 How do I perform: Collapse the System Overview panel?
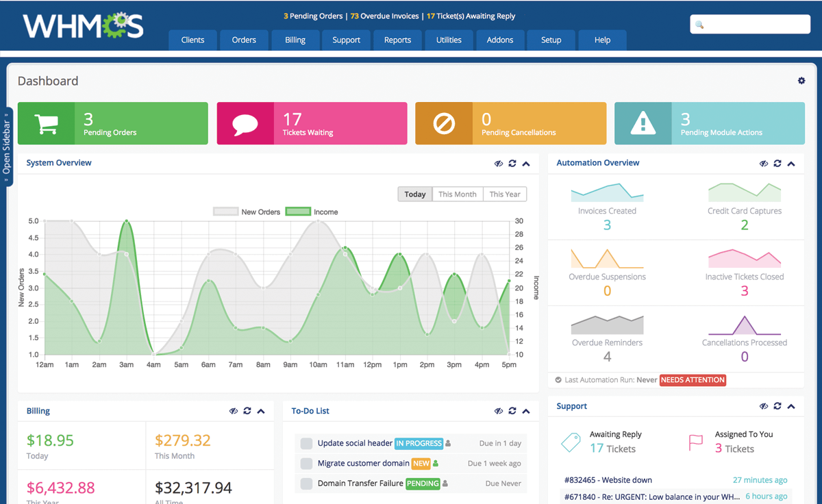coord(526,164)
